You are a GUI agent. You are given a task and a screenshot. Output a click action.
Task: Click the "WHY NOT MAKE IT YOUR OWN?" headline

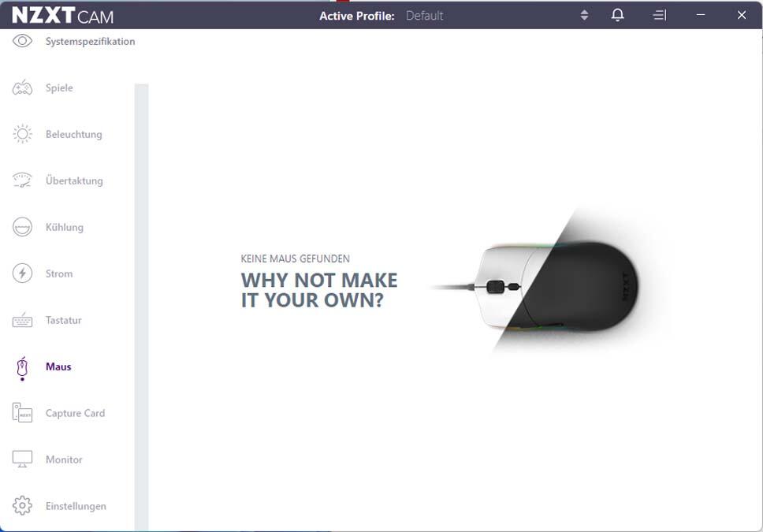[x=319, y=290]
